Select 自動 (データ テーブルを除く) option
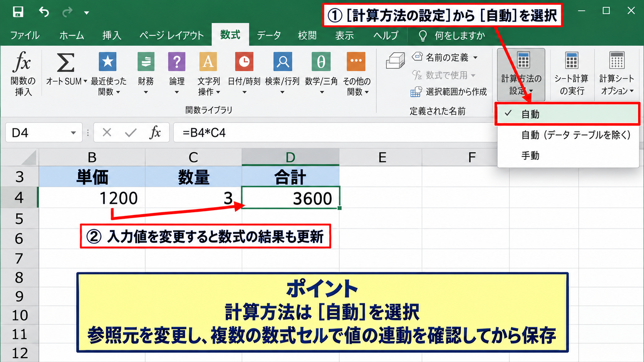Image resolution: width=644 pixels, height=362 pixels. [568, 135]
